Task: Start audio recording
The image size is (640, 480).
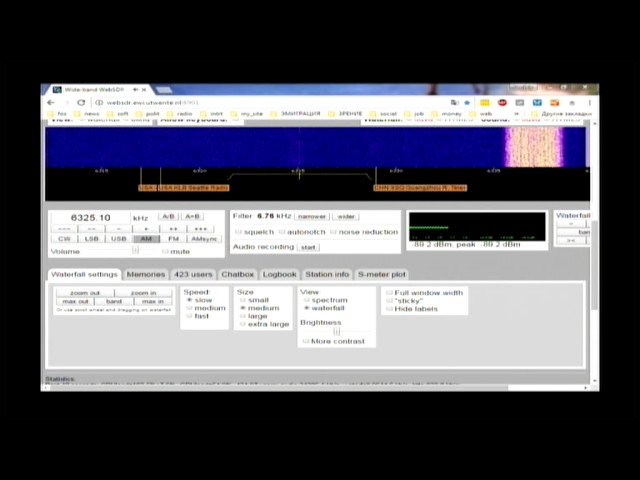Action: (308, 247)
